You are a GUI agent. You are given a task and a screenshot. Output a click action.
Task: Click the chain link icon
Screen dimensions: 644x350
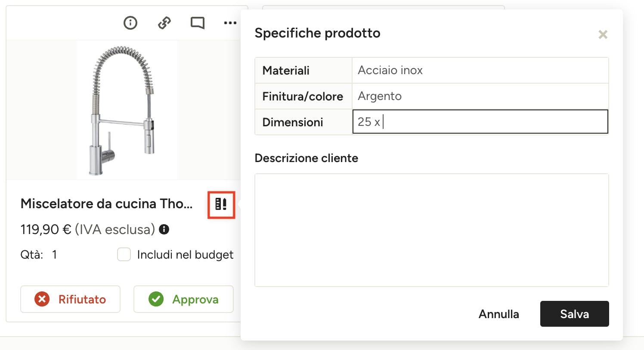164,23
